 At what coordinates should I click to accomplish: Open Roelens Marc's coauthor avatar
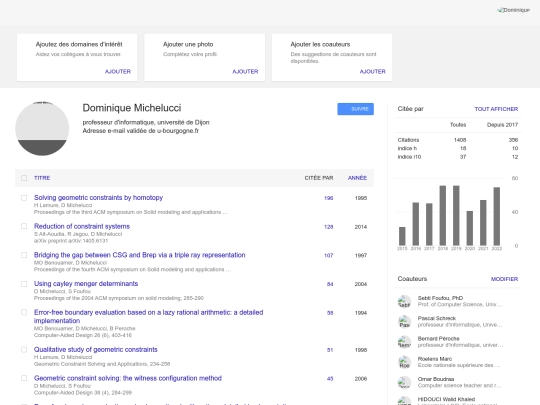coord(404,362)
